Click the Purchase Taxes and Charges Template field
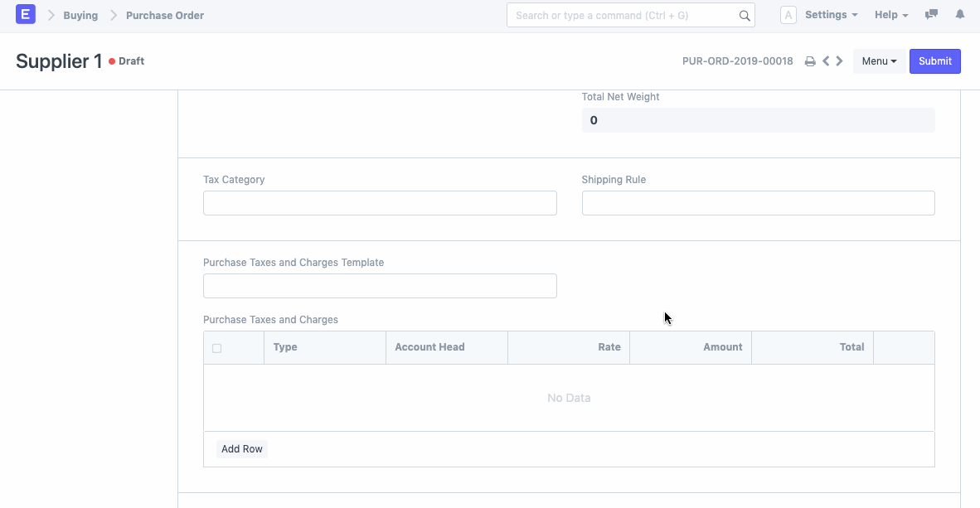Image resolution: width=980 pixels, height=508 pixels. [x=380, y=286]
